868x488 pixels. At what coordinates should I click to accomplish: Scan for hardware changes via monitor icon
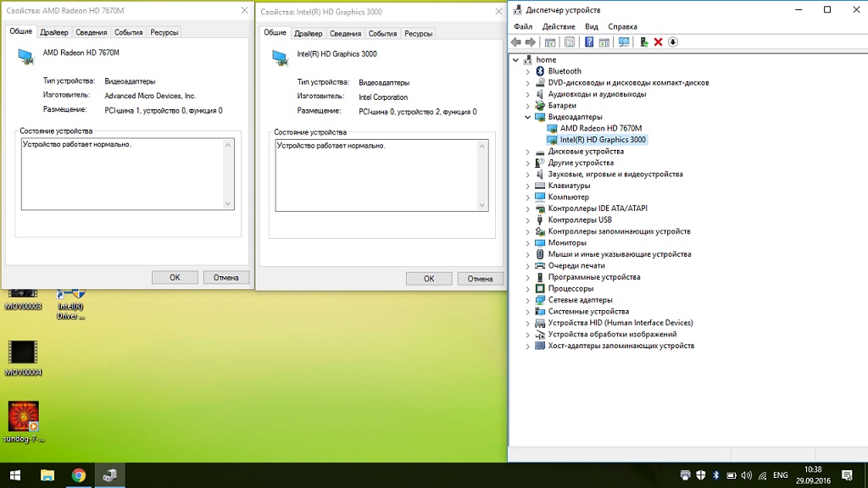click(624, 42)
